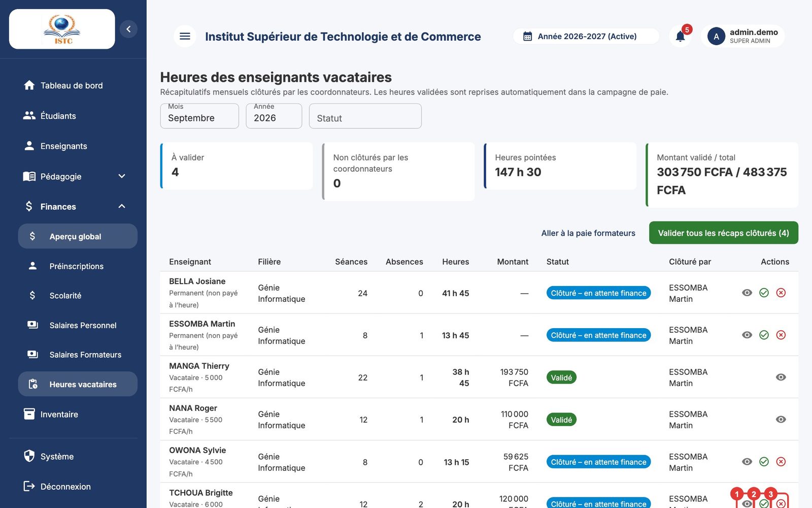Screen dimensions: 812x508
Task: View MANGA Thierry's validated recap
Action: click(781, 377)
